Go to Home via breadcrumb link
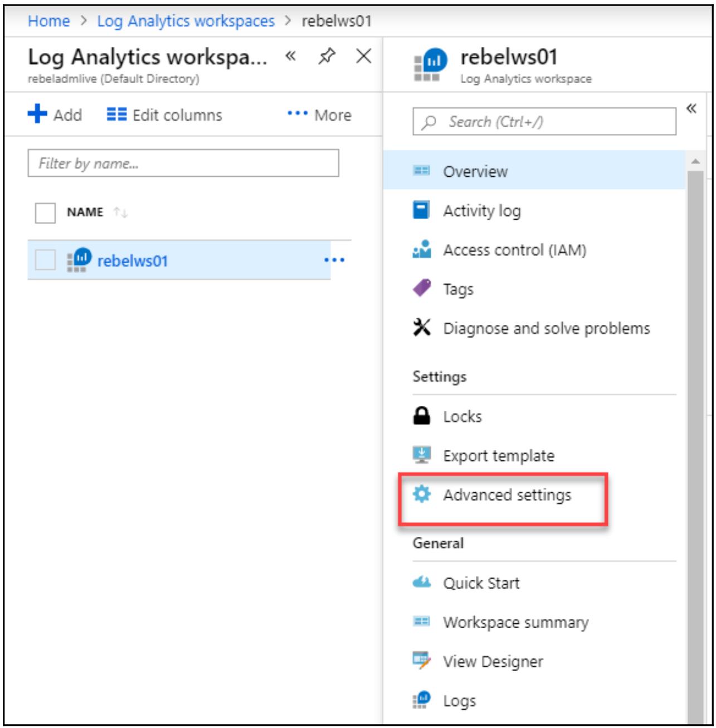This screenshot has width=716, height=728. [x=49, y=21]
